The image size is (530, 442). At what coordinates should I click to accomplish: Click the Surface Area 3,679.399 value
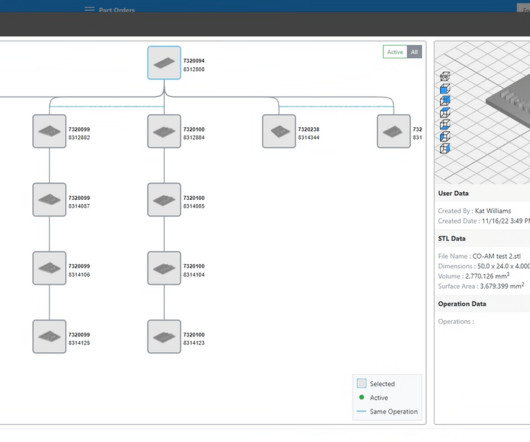pos(502,286)
